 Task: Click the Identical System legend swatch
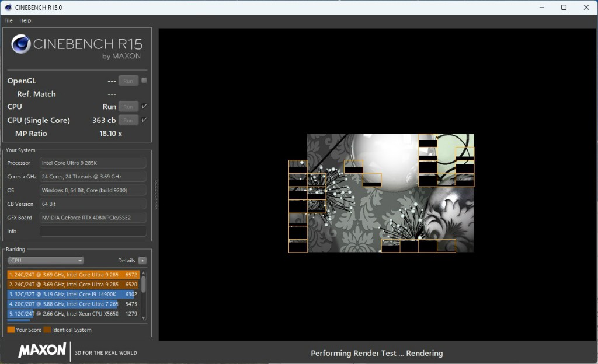pos(47,330)
